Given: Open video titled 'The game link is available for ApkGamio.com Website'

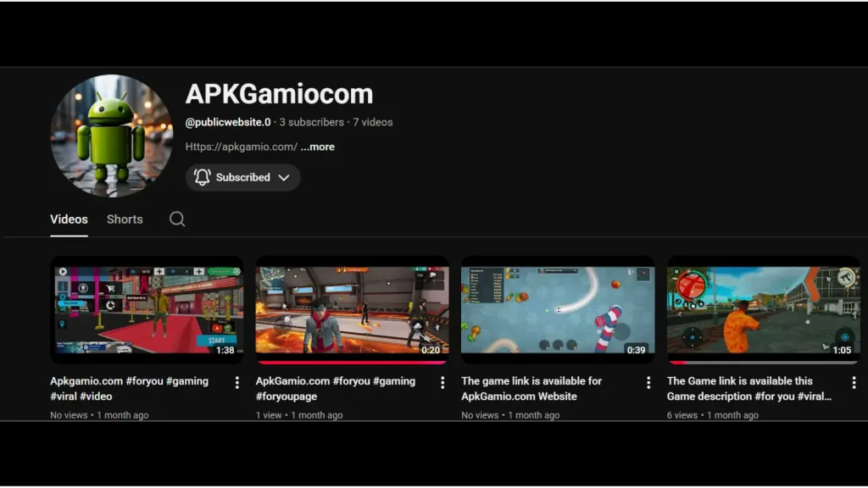Looking at the screenshot, I should coord(531,388).
